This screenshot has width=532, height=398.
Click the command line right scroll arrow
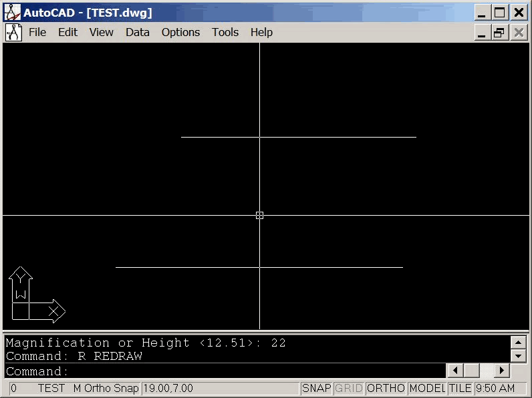502,370
